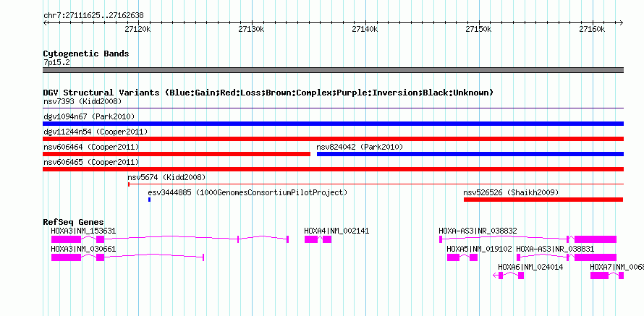Screen dimensions: 644x316
Task: Open the nsv606465 (Cooper2011) label
Action: [x=91, y=162]
